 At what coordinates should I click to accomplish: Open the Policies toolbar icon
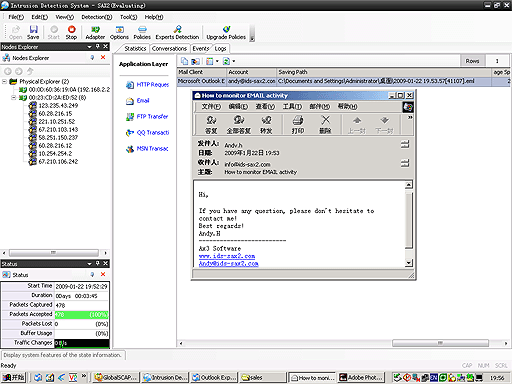[x=142, y=32]
